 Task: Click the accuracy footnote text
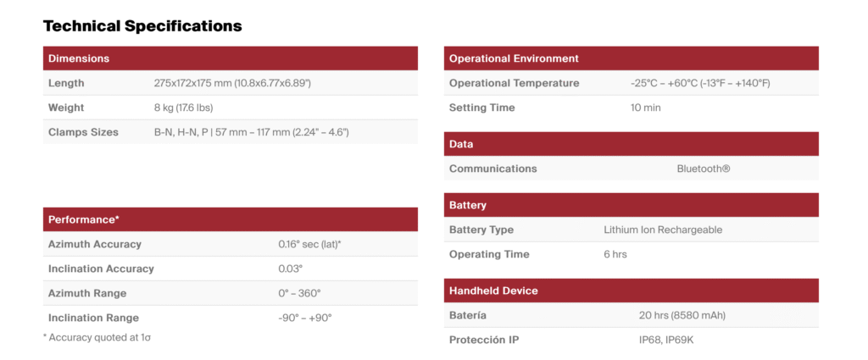click(x=97, y=337)
